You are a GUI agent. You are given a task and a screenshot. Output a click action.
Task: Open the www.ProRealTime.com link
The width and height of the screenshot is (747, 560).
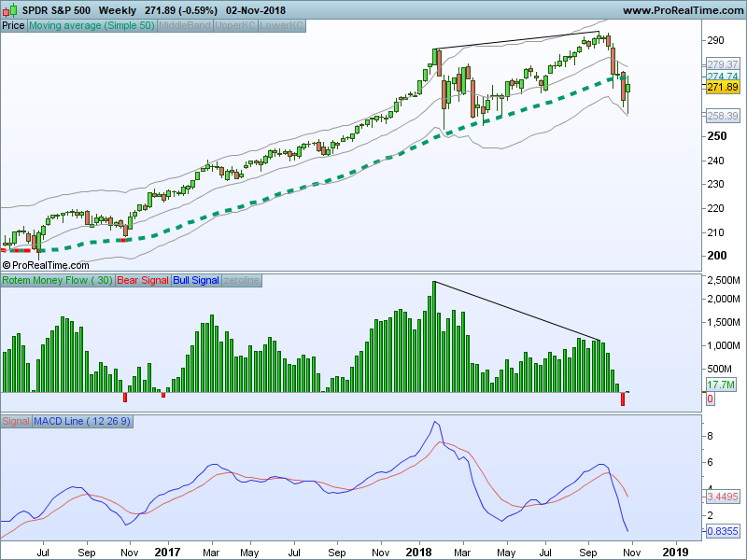(x=684, y=10)
